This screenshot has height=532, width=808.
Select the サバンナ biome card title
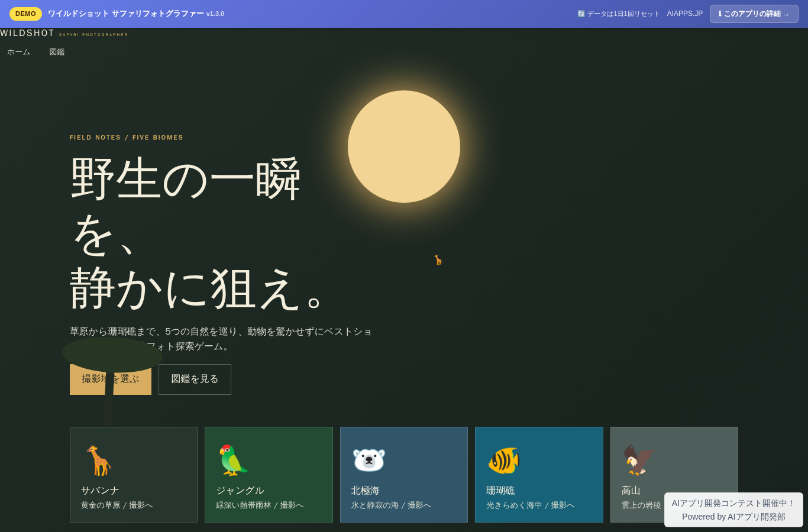click(x=100, y=491)
